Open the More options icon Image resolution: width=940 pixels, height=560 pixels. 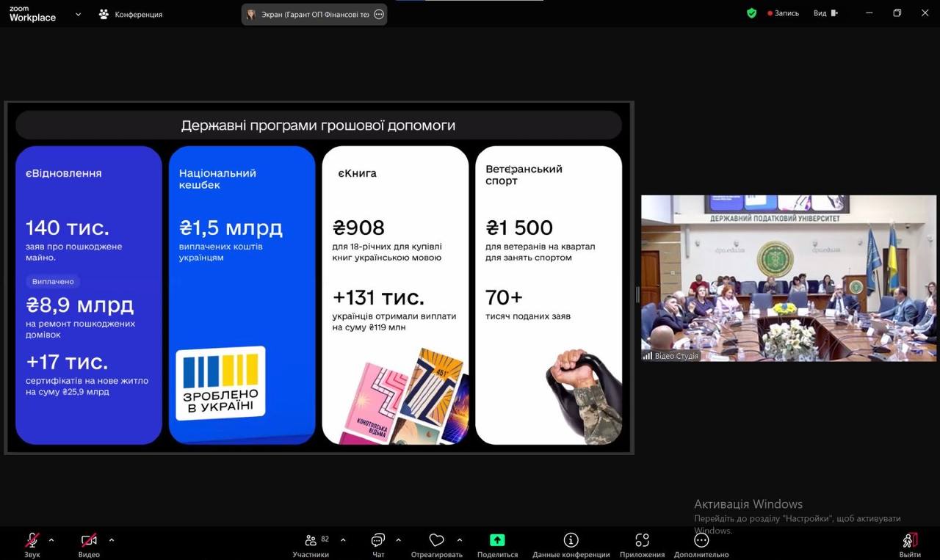pos(701,540)
